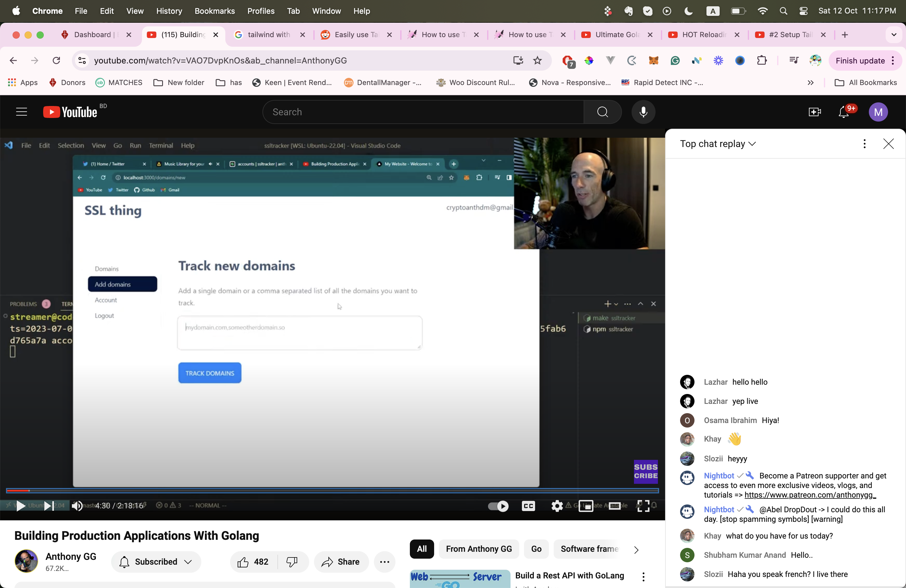The height and width of the screenshot is (588, 906).
Task: Open the Profiles menu in menu bar
Action: (x=261, y=11)
